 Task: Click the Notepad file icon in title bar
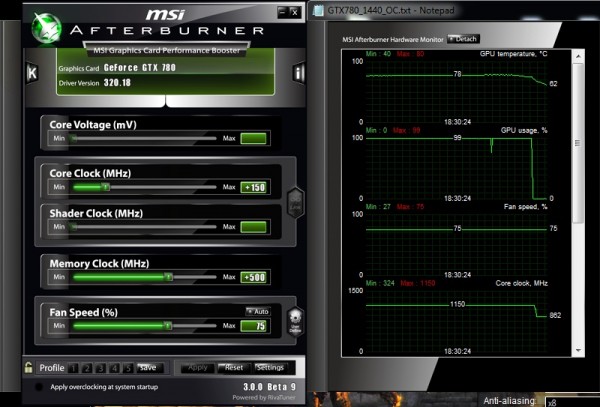(x=318, y=11)
